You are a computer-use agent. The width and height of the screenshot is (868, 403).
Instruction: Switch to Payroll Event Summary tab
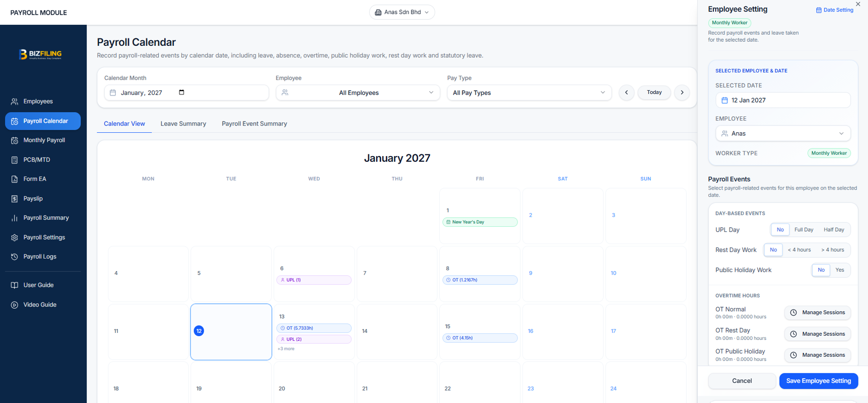click(x=254, y=124)
